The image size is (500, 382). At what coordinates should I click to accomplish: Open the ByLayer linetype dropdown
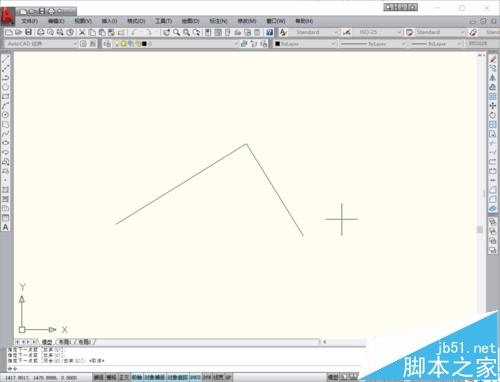point(373,44)
